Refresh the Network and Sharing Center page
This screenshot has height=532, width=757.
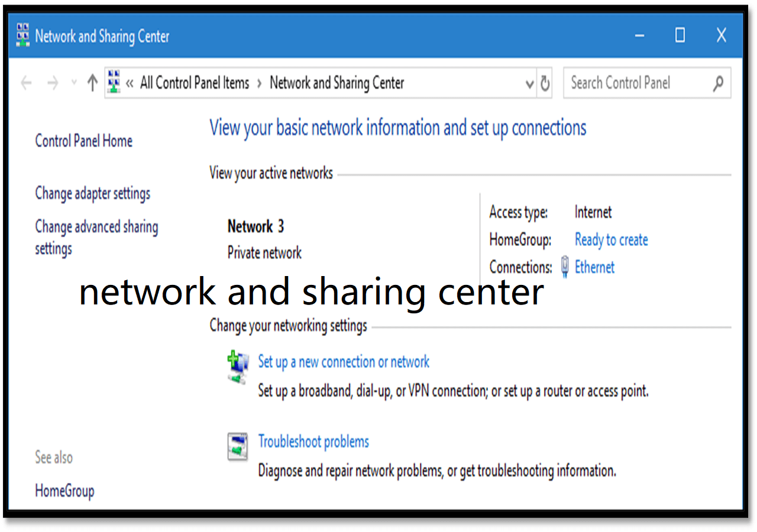click(545, 83)
